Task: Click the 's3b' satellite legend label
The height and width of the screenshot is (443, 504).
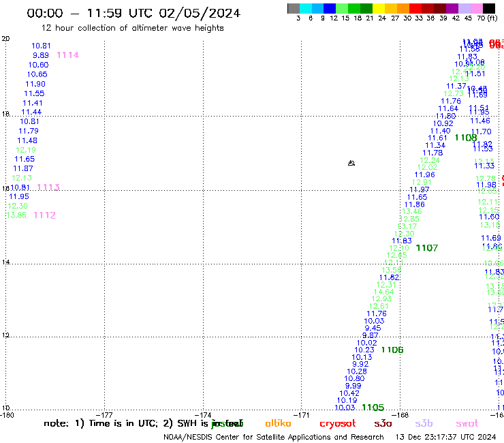Action: tap(424, 423)
